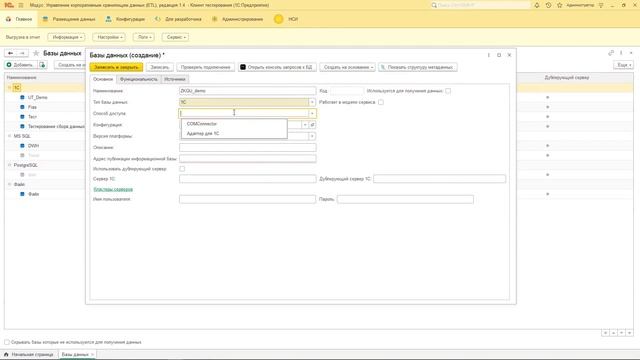Viewport: 640px width, 360px height.
Task: Click the Сервер 1С input field
Action: [x=247, y=179]
